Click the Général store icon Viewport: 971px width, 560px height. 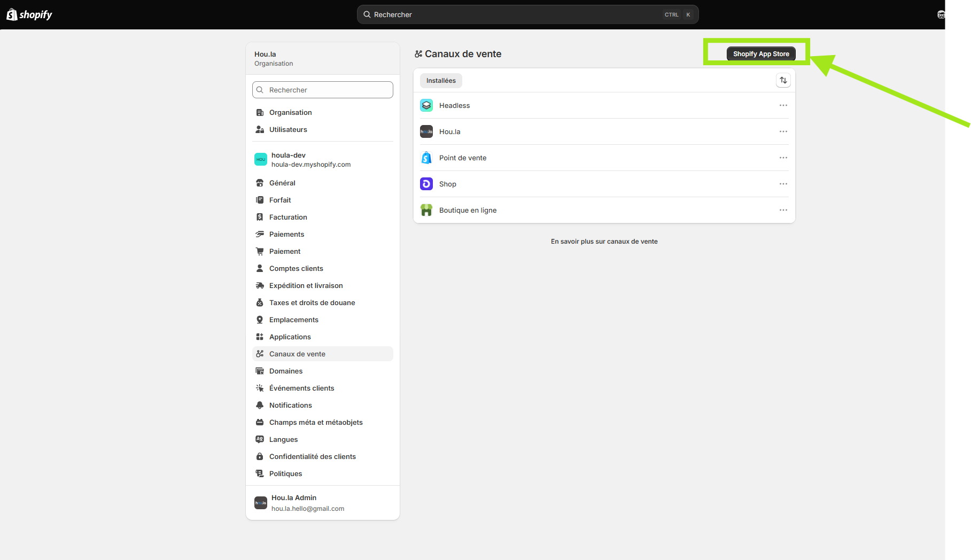point(260,183)
